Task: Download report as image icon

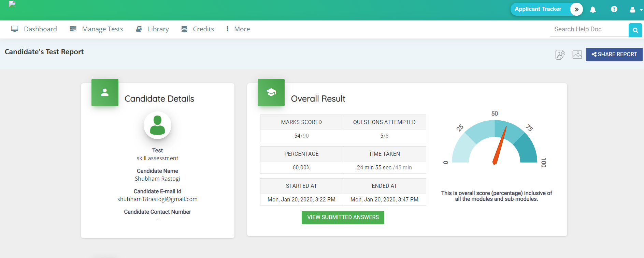Action: tap(577, 55)
